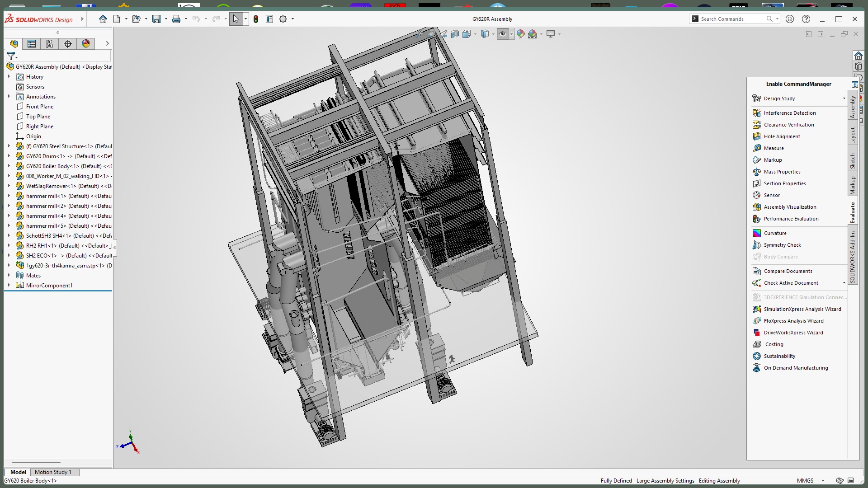The image size is (868, 488).
Task: Expand the GY620 Drum component node
Action: pos(9,156)
